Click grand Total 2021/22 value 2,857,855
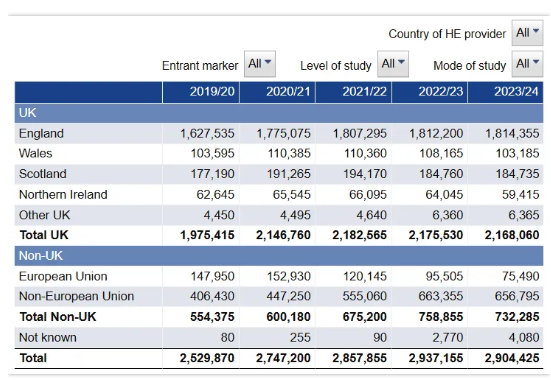This screenshot has height=380, width=551. pos(359,358)
